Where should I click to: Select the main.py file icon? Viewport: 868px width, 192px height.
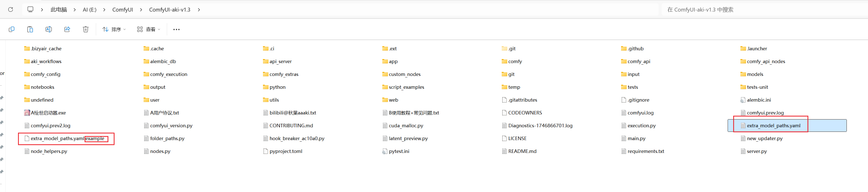[x=624, y=138]
